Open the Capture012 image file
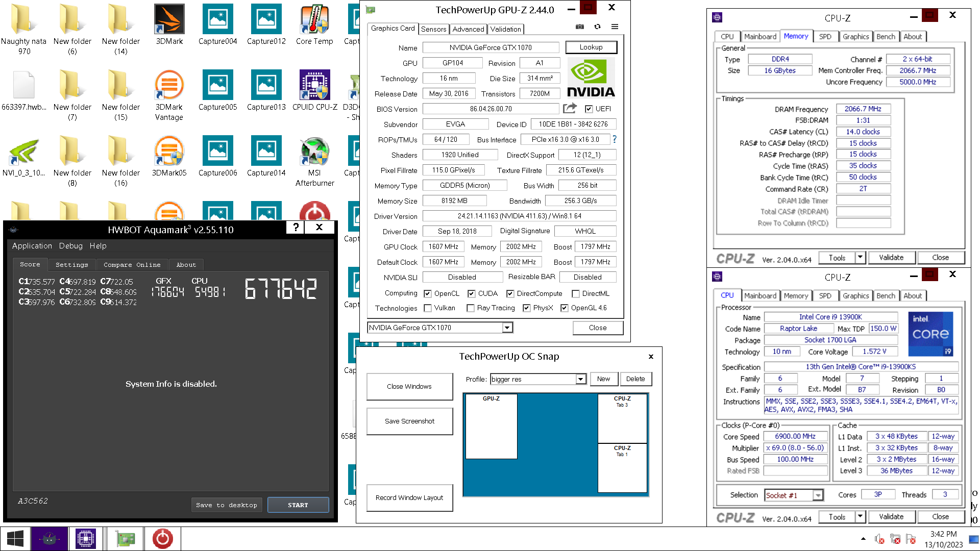Image resolution: width=980 pixels, height=551 pixels. point(266,24)
